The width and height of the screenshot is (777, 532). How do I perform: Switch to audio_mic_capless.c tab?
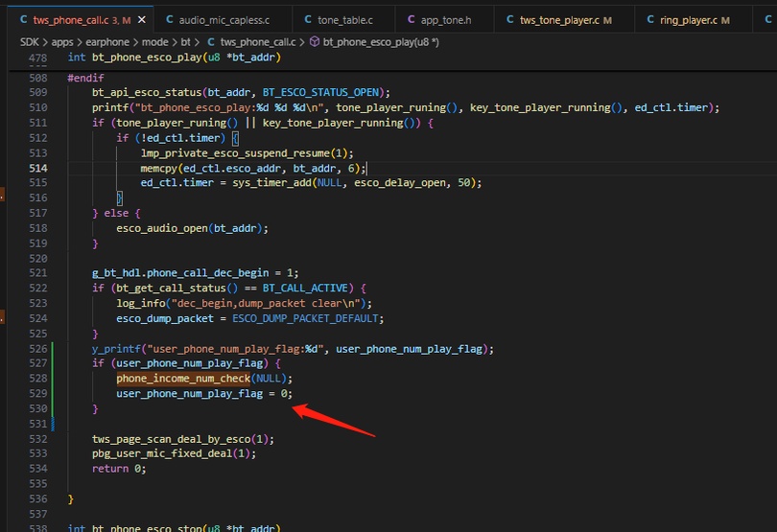pos(218,20)
